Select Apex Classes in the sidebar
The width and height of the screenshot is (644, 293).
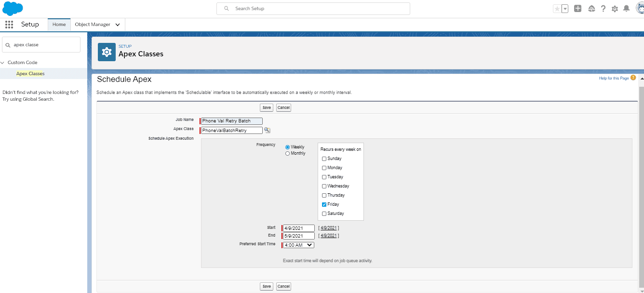click(30, 74)
